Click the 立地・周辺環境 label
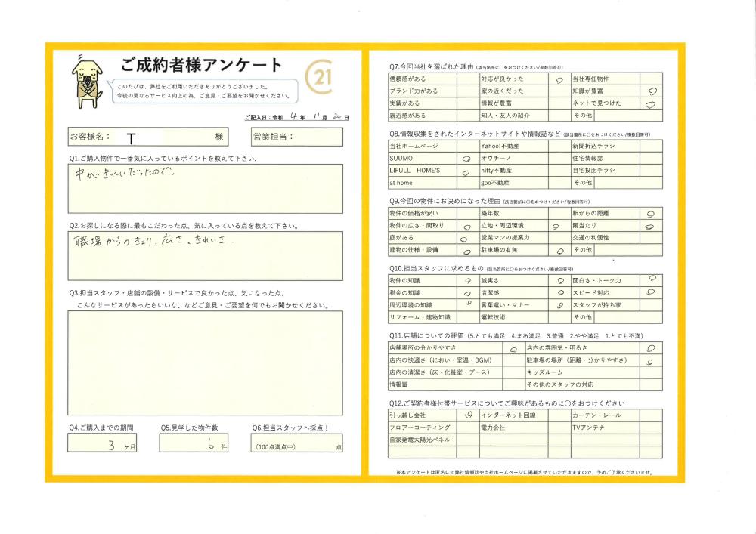This screenshot has height=534, width=756. 502,226
